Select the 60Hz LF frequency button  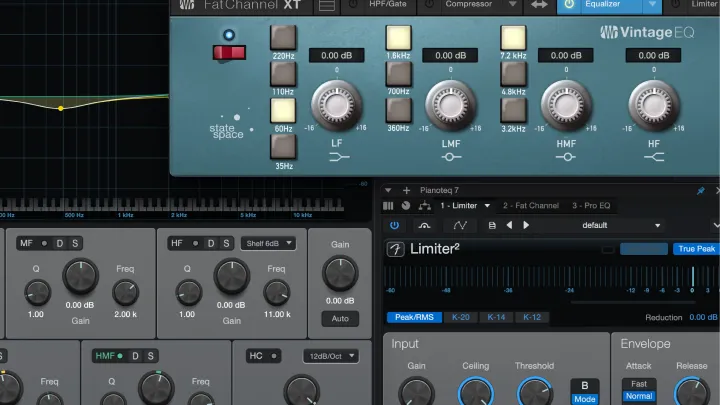click(x=283, y=111)
